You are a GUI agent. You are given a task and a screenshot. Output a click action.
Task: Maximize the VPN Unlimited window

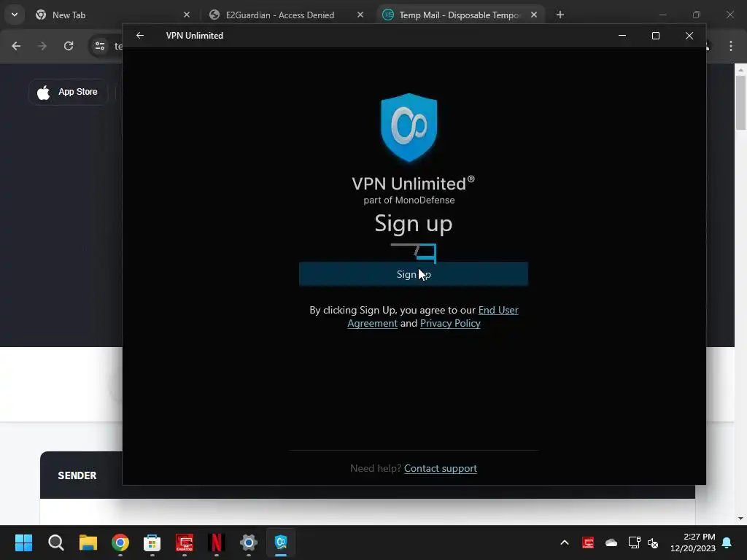click(656, 36)
